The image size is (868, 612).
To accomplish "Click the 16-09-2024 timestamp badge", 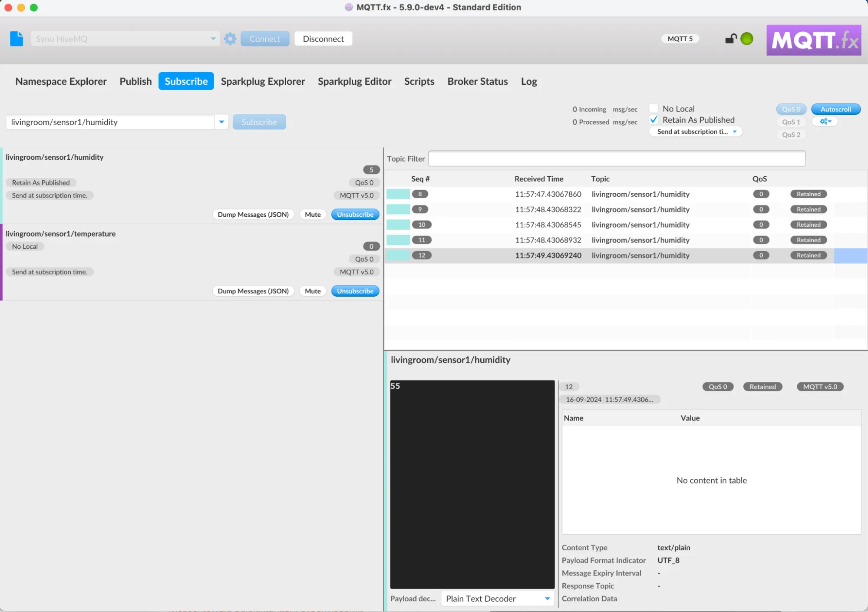I will click(609, 400).
